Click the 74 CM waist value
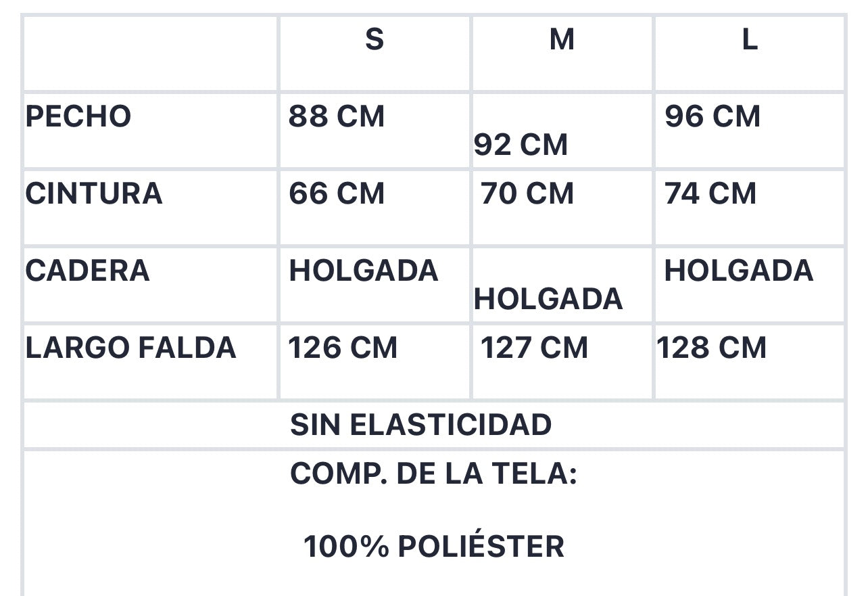The image size is (868, 596). pyautogui.click(x=710, y=193)
